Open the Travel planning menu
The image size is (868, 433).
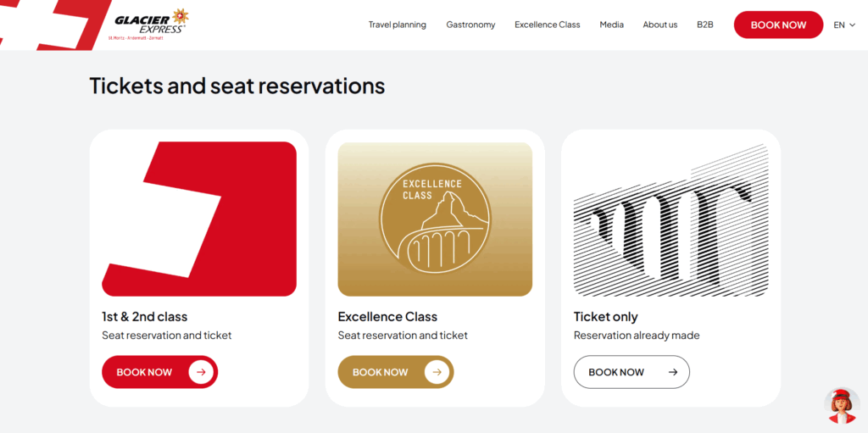(398, 25)
